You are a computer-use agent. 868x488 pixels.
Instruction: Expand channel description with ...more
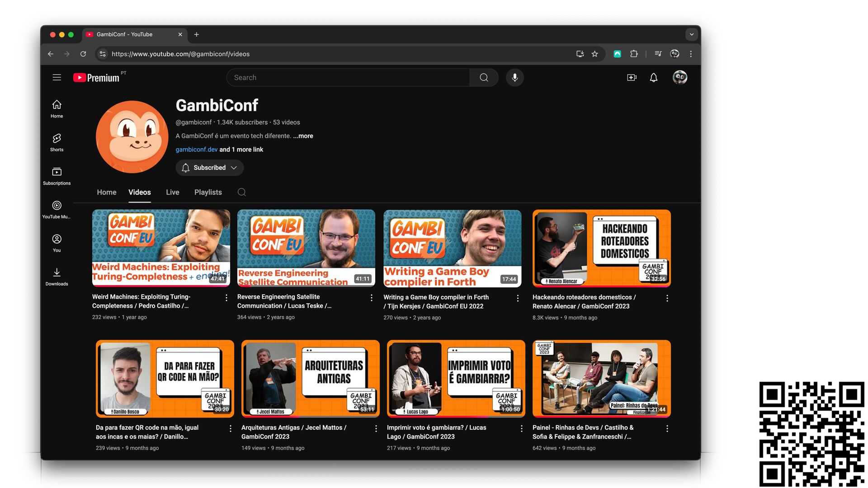click(x=303, y=136)
